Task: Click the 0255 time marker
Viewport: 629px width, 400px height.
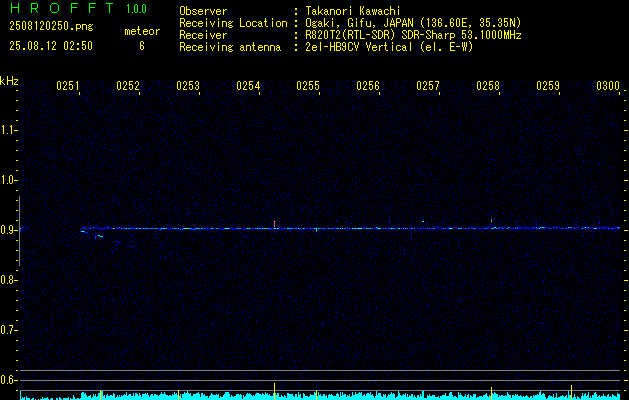Action: pos(308,86)
